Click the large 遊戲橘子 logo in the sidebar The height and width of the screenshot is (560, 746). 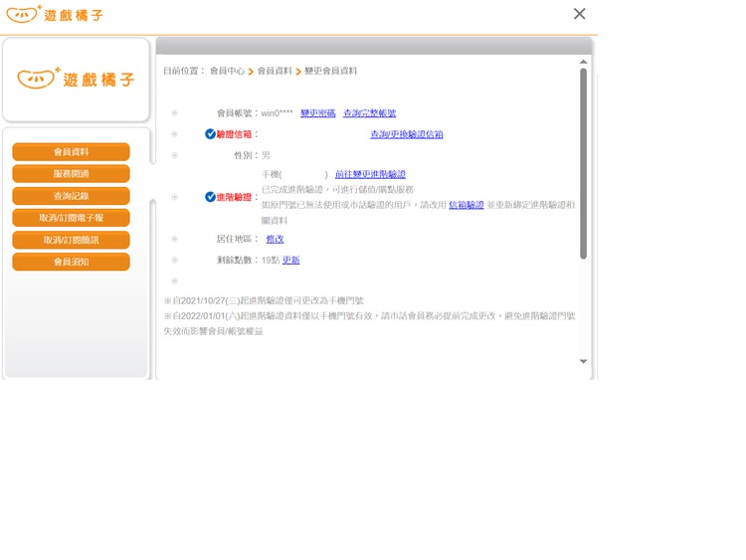coord(77,79)
